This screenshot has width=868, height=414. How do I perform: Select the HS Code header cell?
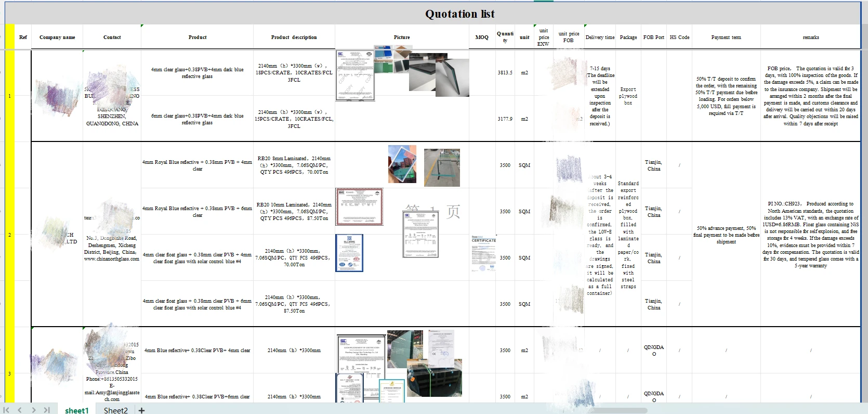click(679, 37)
